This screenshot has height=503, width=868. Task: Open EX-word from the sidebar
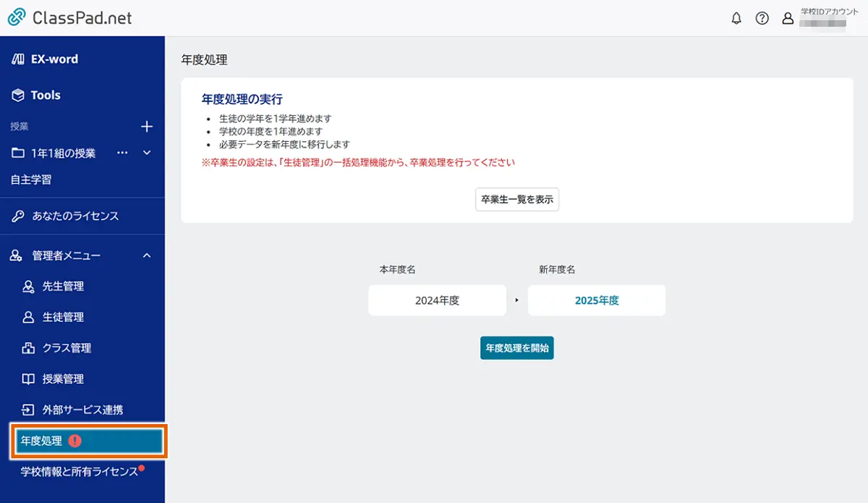pos(54,59)
